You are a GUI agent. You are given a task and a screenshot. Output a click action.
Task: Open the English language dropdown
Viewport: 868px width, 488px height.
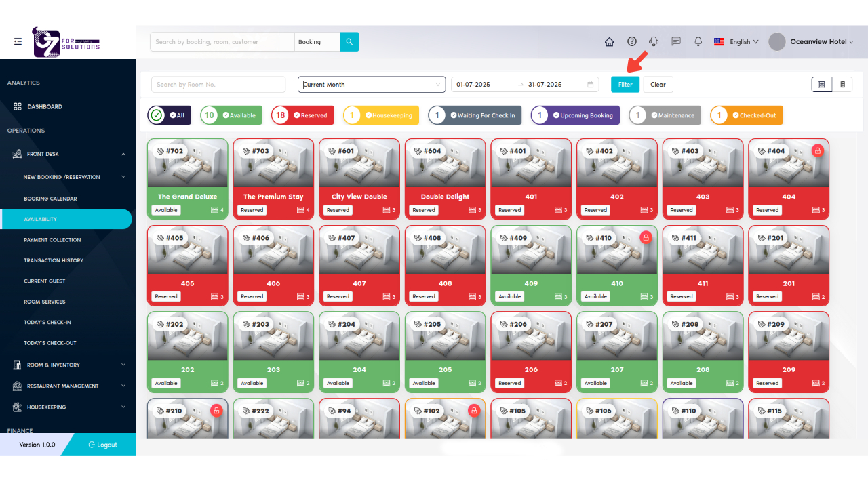736,42
